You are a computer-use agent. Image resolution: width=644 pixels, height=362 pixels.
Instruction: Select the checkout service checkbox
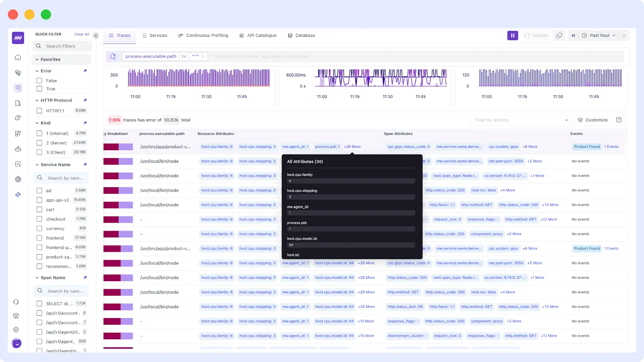[x=39, y=219]
